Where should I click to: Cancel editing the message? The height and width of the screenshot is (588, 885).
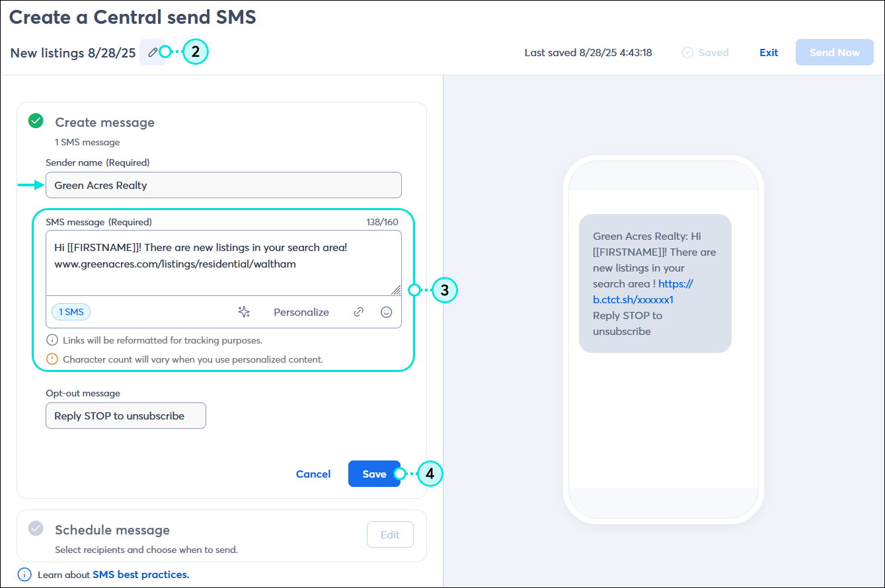tap(313, 474)
